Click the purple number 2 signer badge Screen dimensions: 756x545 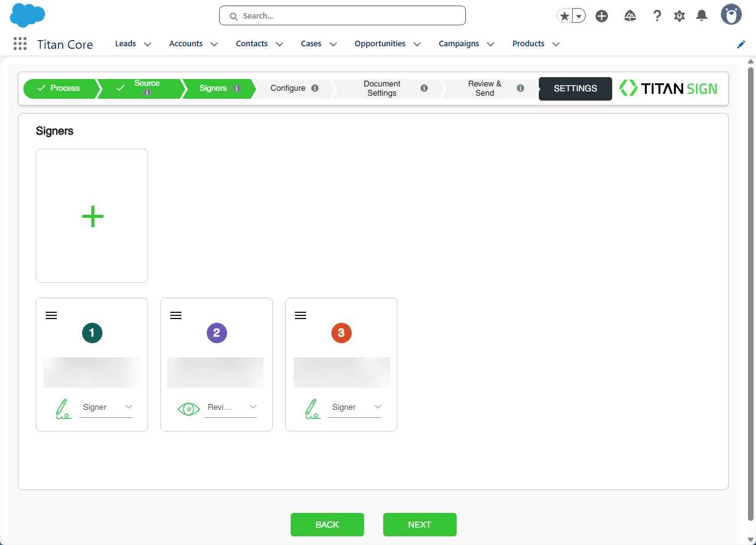(217, 333)
